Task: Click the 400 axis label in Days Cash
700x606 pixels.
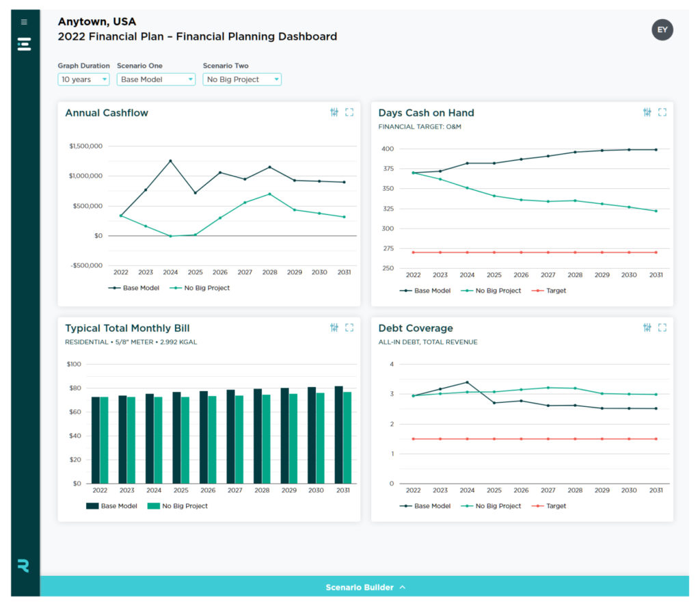Action: (x=388, y=148)
